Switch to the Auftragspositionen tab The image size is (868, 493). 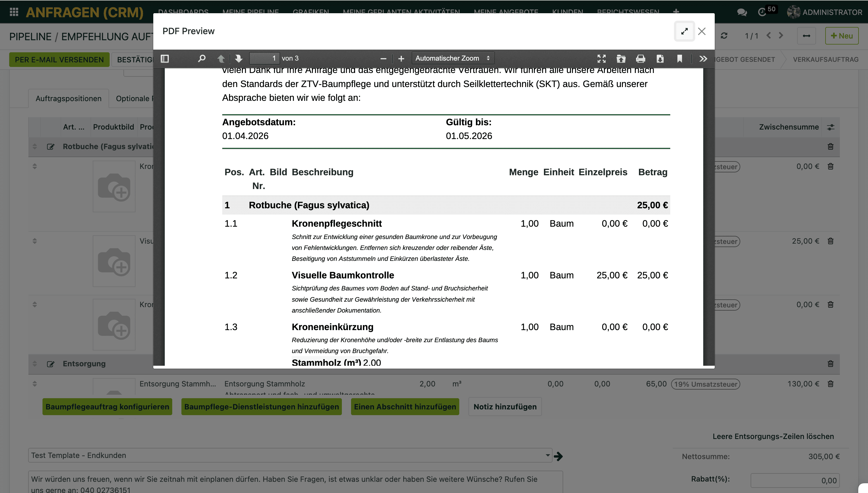coord(68,99)
